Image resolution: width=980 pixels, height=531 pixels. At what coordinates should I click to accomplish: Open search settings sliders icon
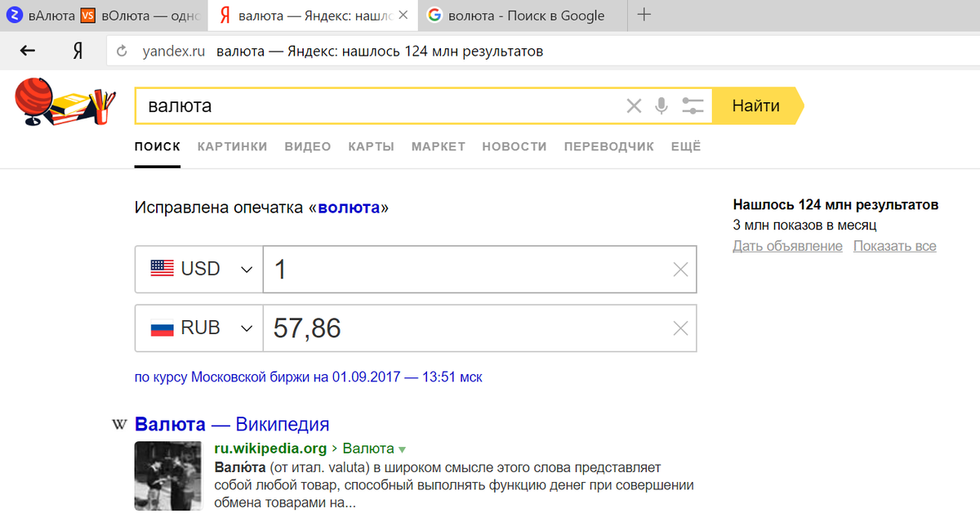(693, 105)
